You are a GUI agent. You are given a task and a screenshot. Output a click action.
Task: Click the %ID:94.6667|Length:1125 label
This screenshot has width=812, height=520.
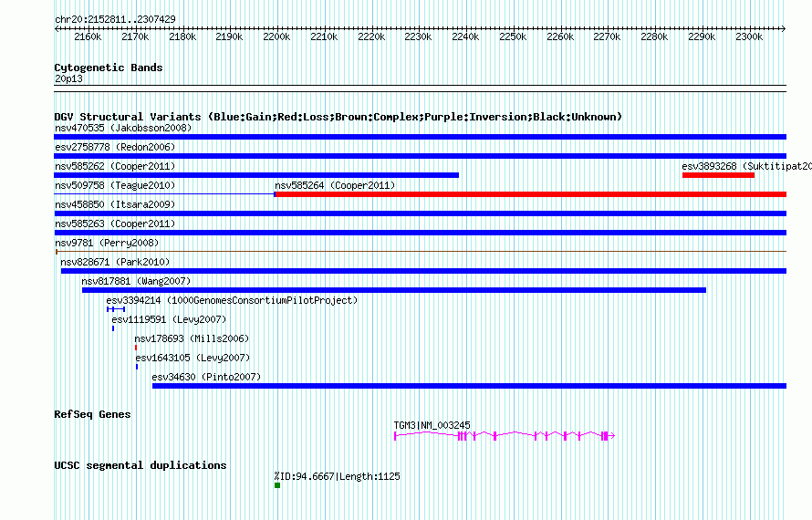(x=338, y=476)
